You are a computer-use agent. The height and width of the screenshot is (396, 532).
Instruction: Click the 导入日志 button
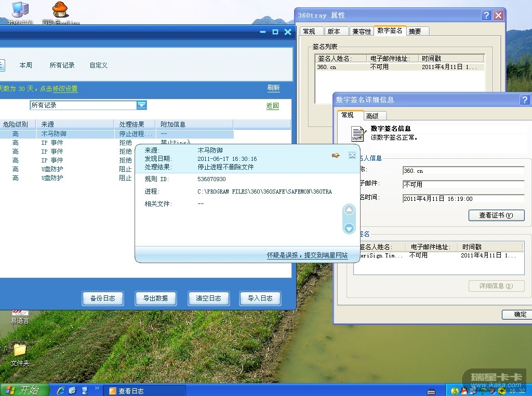pyautogui.click(x=260, y=298)
